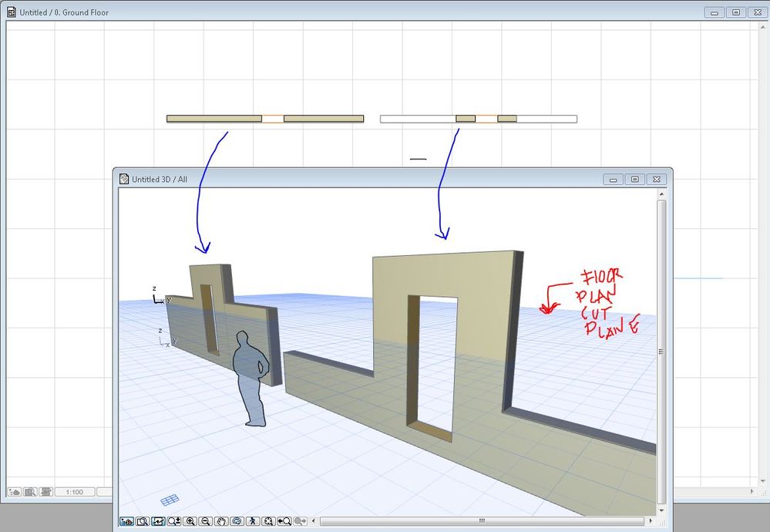Image resolution: width=770 pixels, height=532 pixels.
Task: Fit the model in window with Fit icon
Action: (270, 522)
